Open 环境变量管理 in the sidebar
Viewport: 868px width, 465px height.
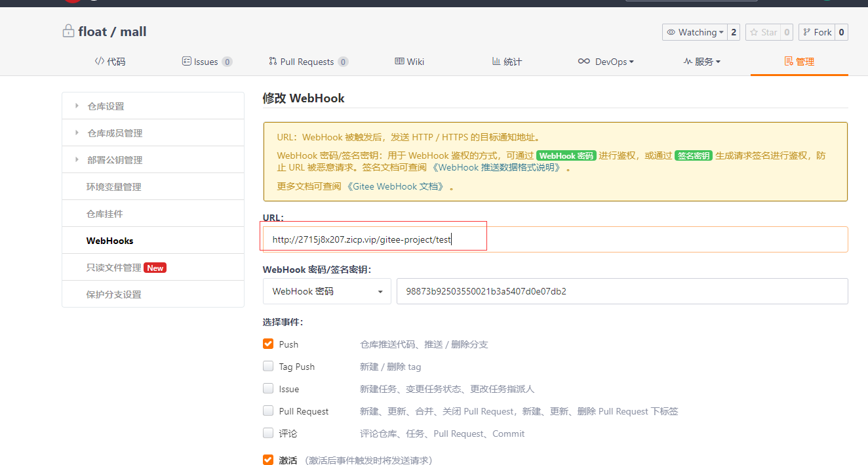coord(153,186)
